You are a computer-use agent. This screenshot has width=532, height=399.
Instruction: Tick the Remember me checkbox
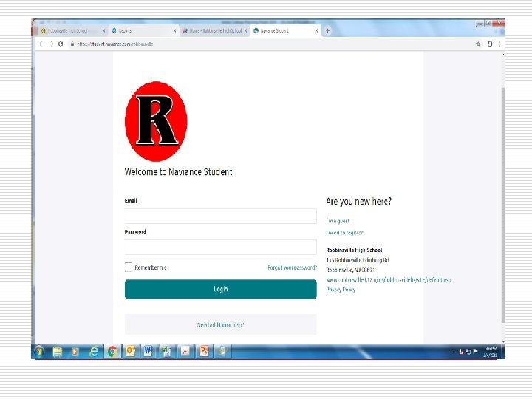coord(129,267)
